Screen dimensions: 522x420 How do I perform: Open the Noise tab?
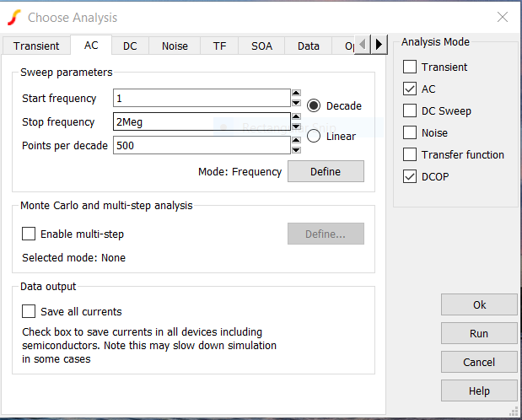(175, 46)
